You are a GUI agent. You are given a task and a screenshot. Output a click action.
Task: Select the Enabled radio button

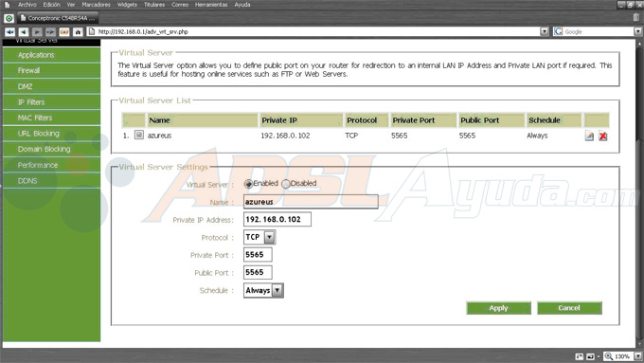click(248, 184)
